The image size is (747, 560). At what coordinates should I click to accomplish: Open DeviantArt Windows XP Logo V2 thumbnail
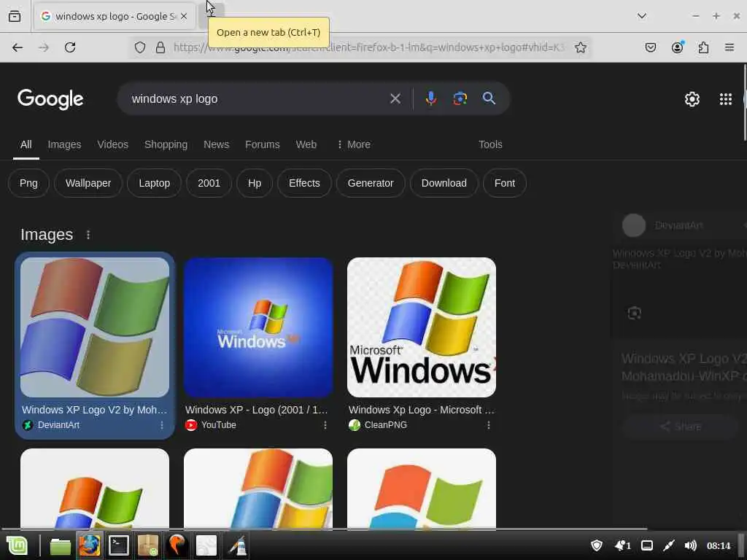(95, 327)
